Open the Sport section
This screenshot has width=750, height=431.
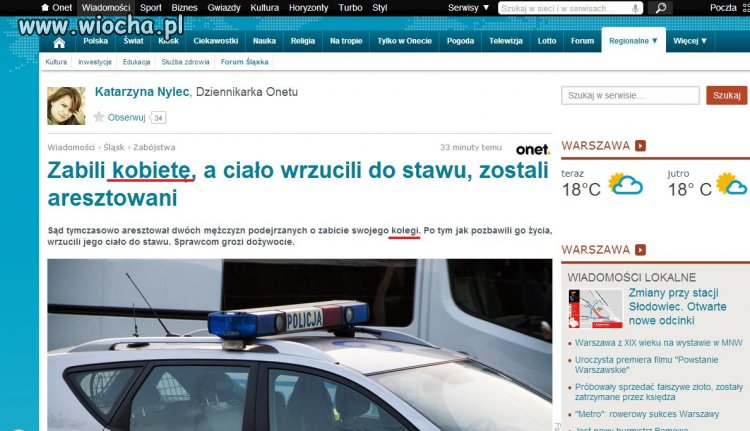pos(151,8)
